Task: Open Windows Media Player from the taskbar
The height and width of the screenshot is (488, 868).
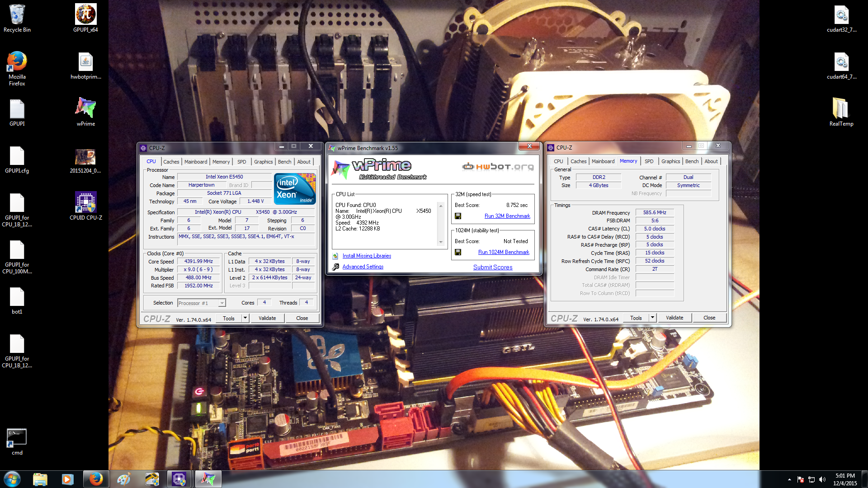Action: coord(67,479)
